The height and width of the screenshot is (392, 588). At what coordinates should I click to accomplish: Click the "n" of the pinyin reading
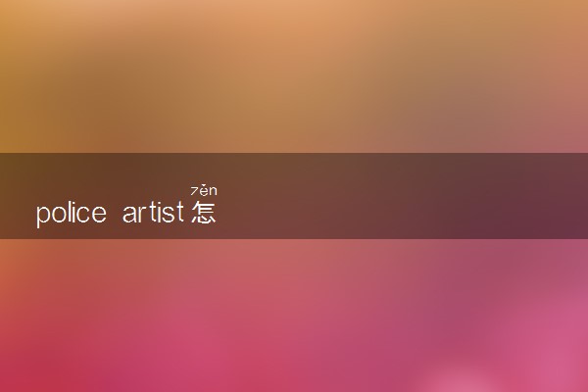point(213,192)
